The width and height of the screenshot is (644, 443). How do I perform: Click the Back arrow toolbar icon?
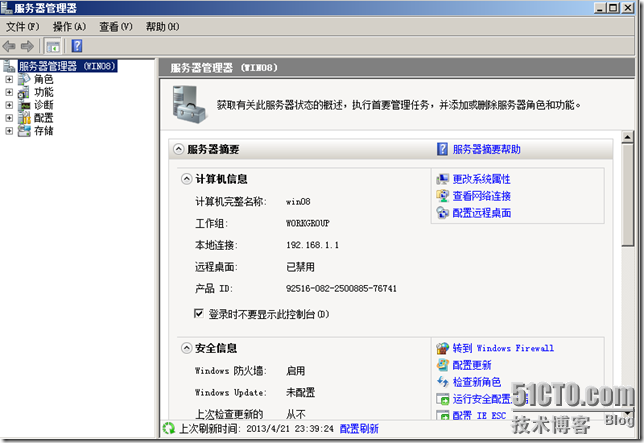coord(9,46)
